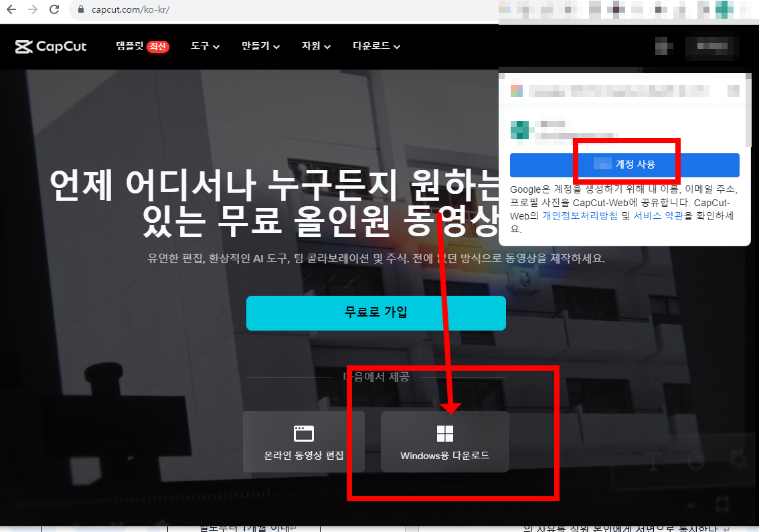Reload the page with the refresh icon

54,11
